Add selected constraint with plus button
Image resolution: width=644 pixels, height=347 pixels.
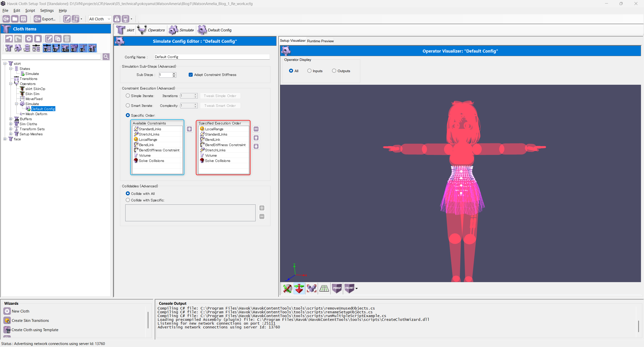pos(189,129)
